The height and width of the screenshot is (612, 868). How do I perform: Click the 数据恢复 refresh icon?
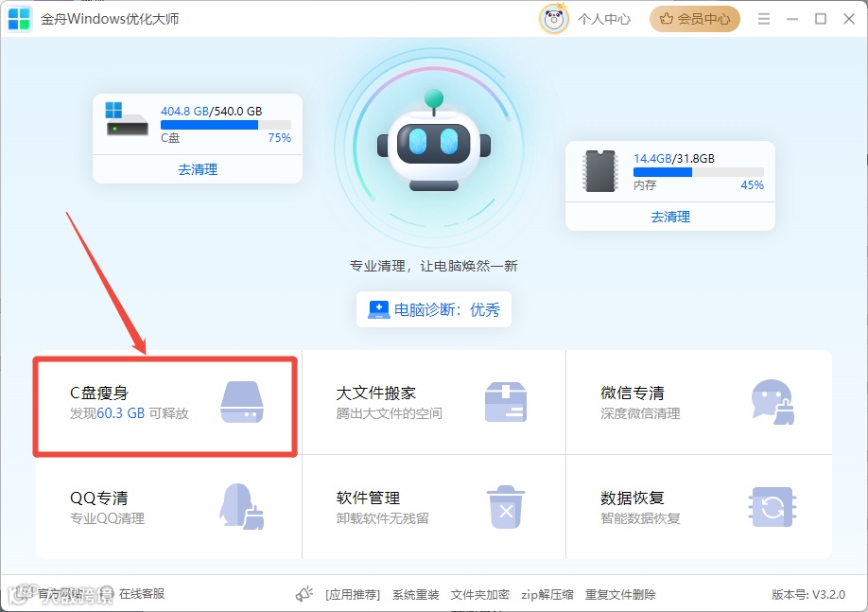[773, 507]
